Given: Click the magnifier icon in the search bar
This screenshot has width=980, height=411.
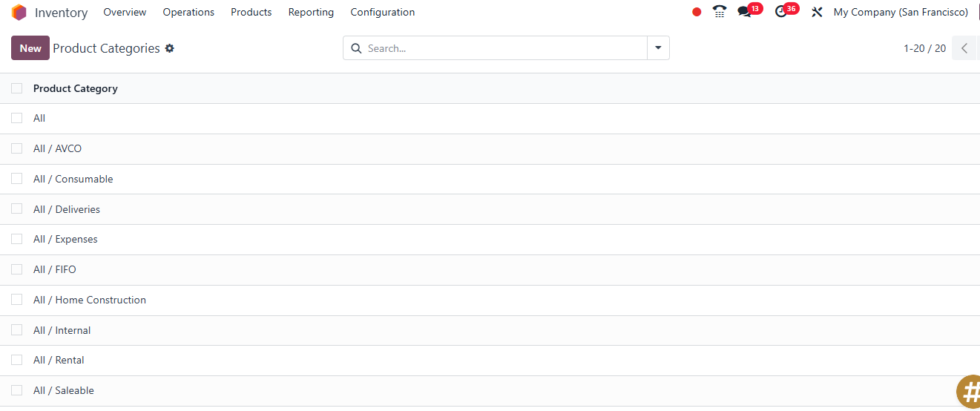Looking at the screenshot, I should 355,48.
